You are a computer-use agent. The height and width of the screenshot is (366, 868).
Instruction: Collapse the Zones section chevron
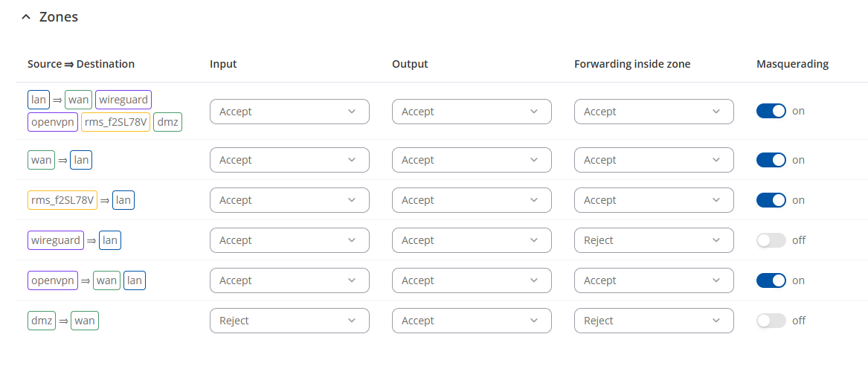coord(26,16)
